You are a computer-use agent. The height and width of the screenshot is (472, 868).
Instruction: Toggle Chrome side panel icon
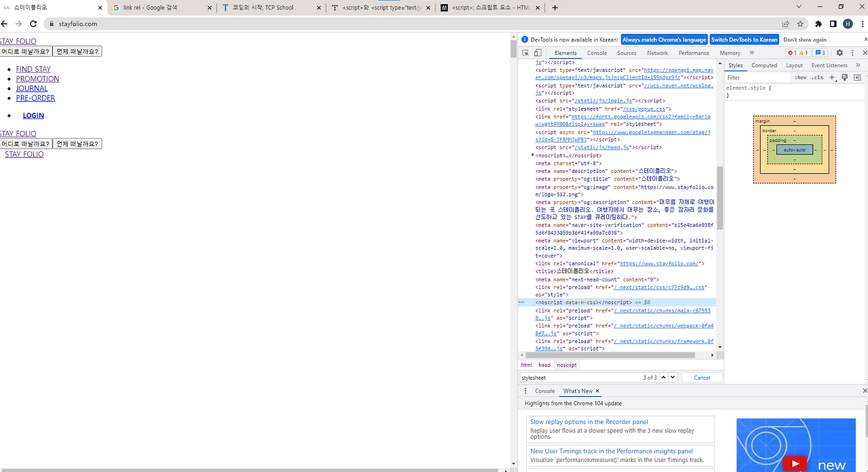pos(833,24)
